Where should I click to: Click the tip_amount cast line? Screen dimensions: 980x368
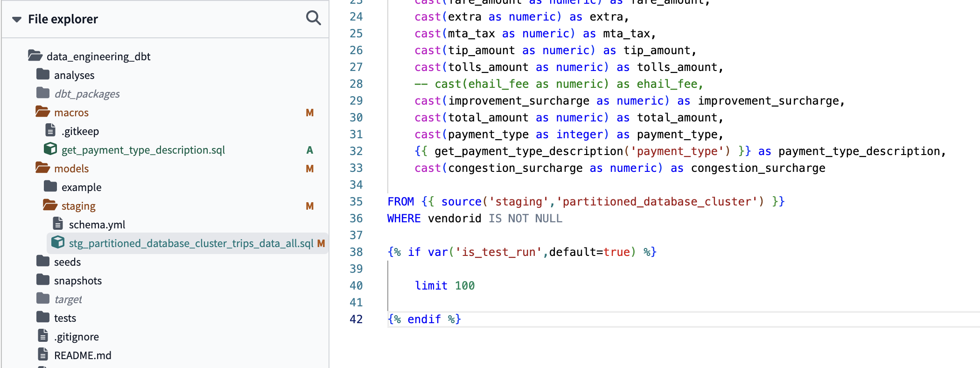(555, 50)
